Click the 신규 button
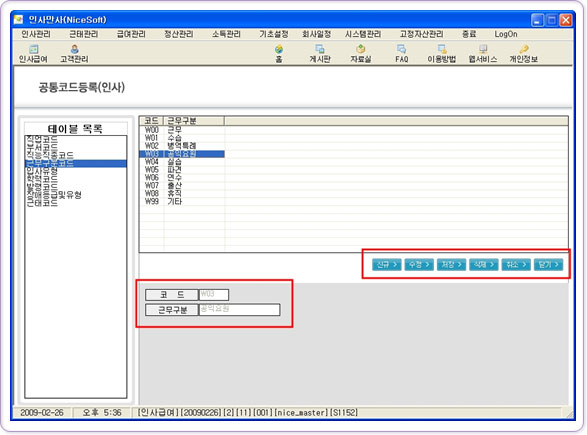The image size is (587, 435). click(387, 265)
